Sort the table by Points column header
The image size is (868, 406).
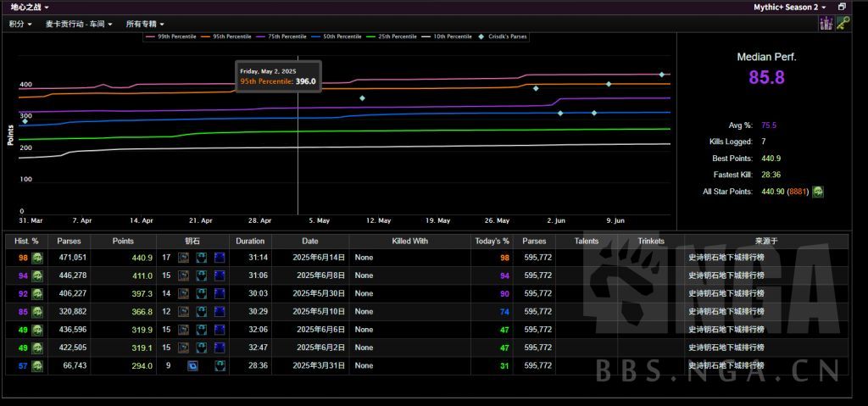coord(124,241)
